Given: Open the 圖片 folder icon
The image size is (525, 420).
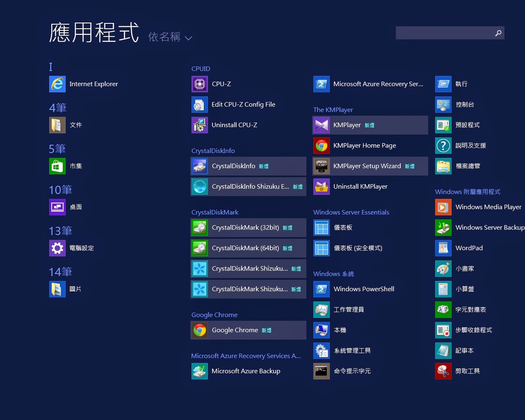Looking at the screenshot, I should (x=57, y=289).
